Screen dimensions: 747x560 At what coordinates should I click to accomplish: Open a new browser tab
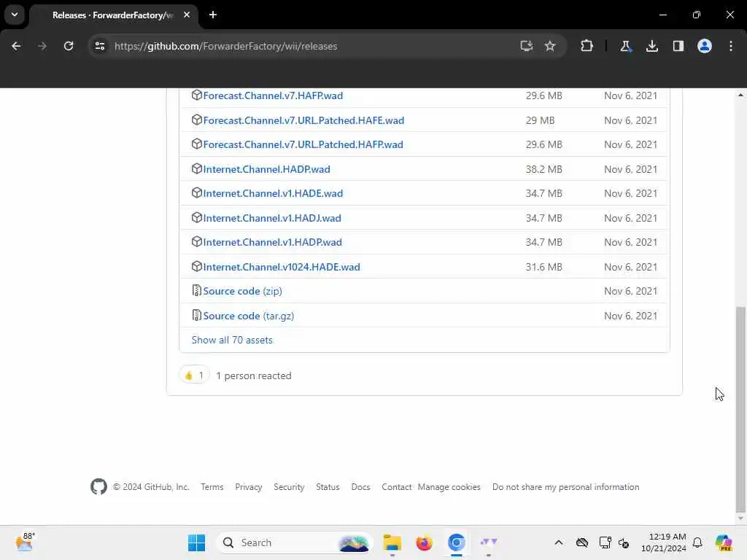click(213, 15)
